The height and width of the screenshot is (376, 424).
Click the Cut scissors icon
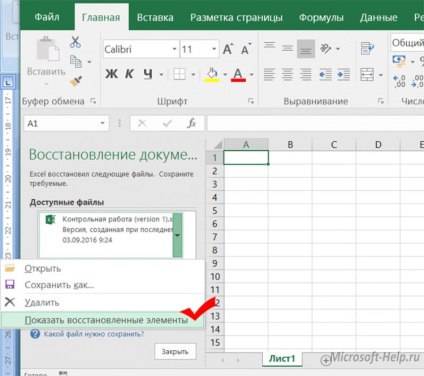click(75, 42)
